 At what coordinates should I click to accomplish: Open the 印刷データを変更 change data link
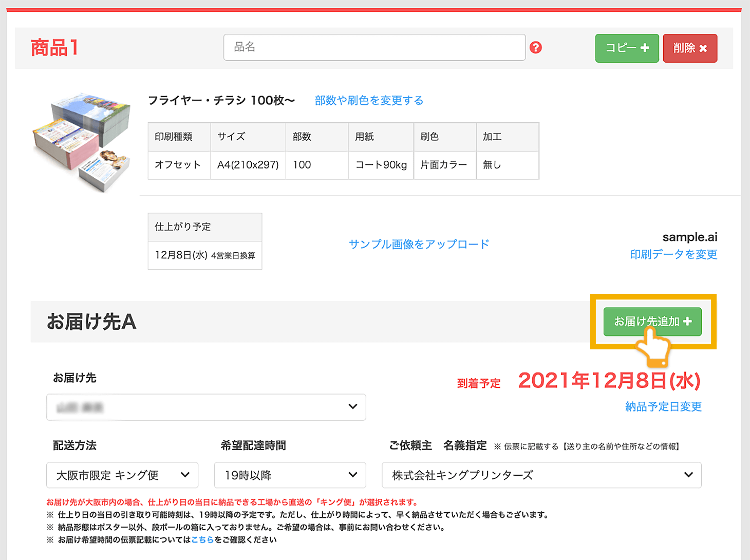tap(673, 254)
